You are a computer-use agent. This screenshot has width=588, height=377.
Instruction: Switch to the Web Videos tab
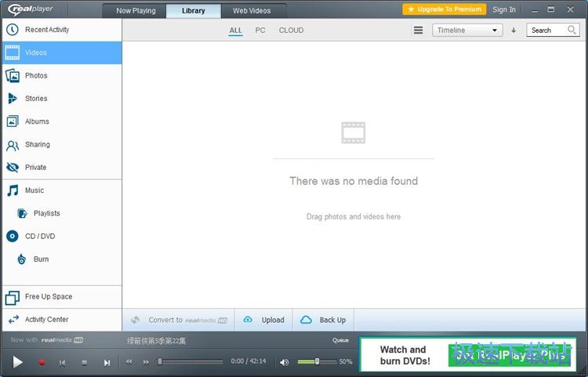click(252, 11)
